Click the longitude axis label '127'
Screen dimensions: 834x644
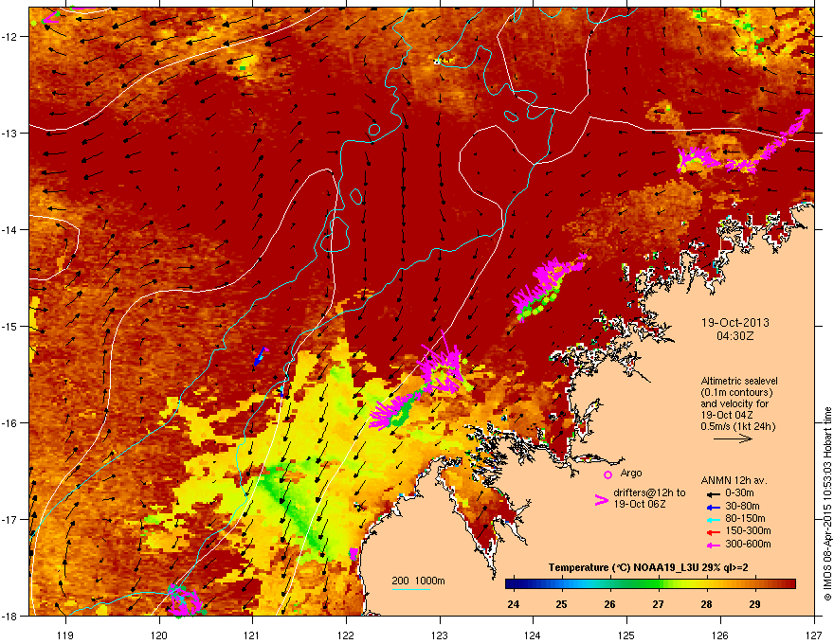tap(814, 635)
